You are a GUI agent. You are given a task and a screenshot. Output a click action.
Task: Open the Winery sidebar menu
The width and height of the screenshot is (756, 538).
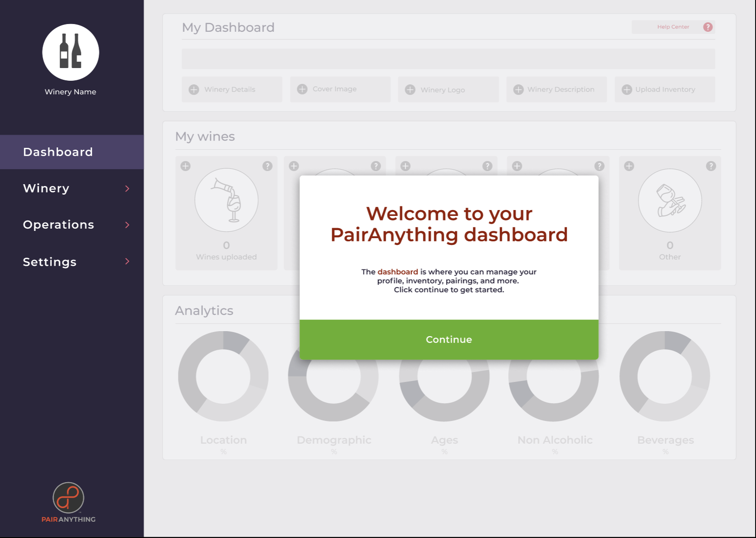tap(72, 188)
